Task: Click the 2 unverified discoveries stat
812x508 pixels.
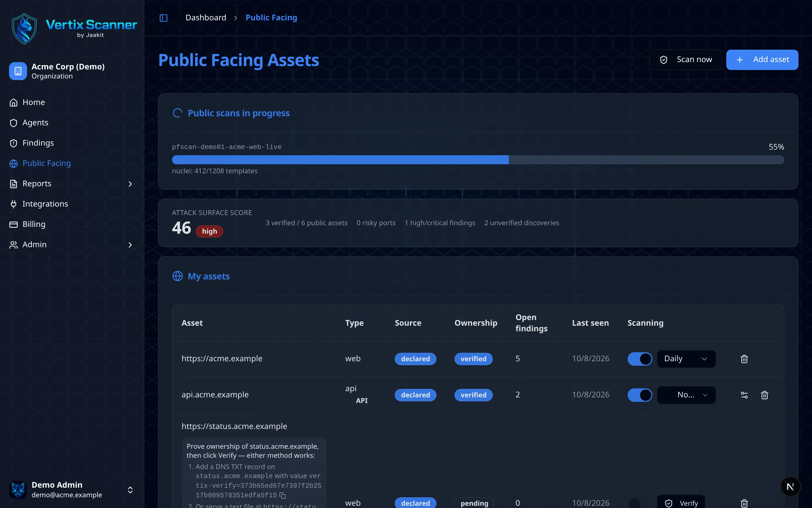Action: 521,223
